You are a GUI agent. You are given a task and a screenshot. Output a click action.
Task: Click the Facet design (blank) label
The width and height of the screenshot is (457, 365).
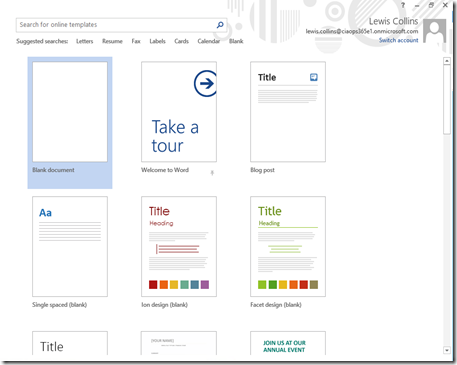pos(276,305)
